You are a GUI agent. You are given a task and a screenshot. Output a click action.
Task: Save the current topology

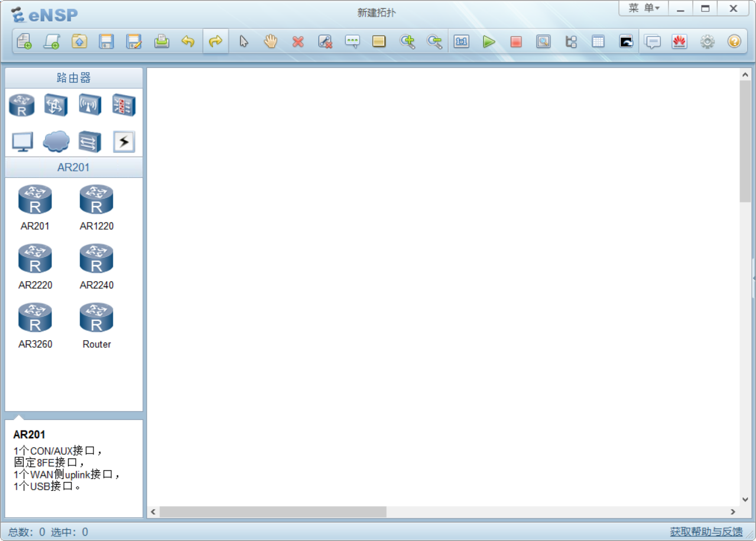point(106,42)
